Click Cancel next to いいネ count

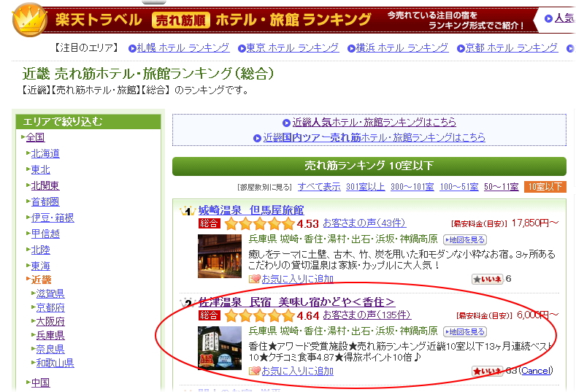click(535, 371)
